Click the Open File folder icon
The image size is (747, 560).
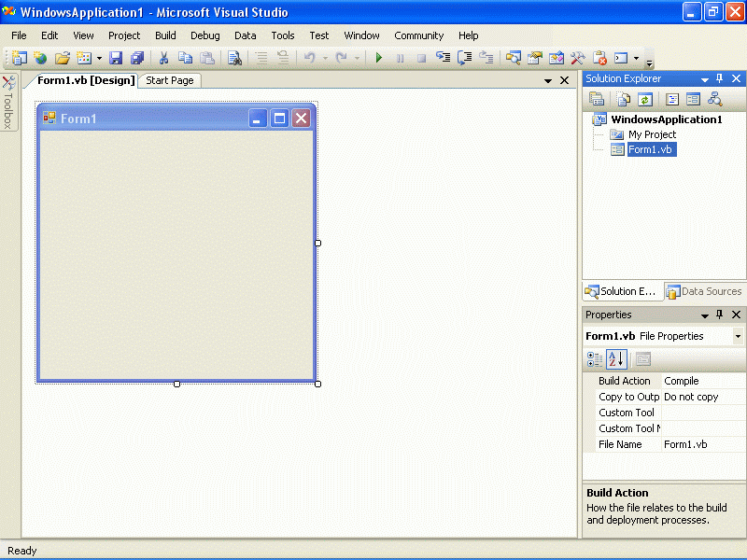[x=62, y=58]
